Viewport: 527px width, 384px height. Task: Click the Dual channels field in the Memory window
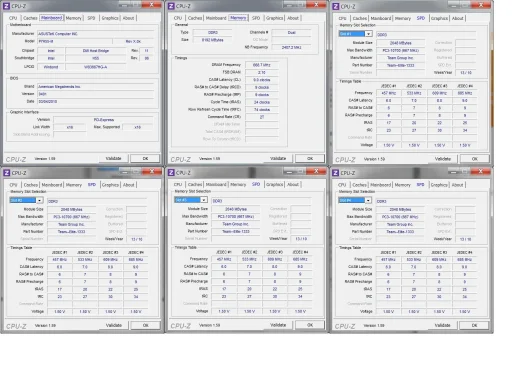(x=291, y=33)
